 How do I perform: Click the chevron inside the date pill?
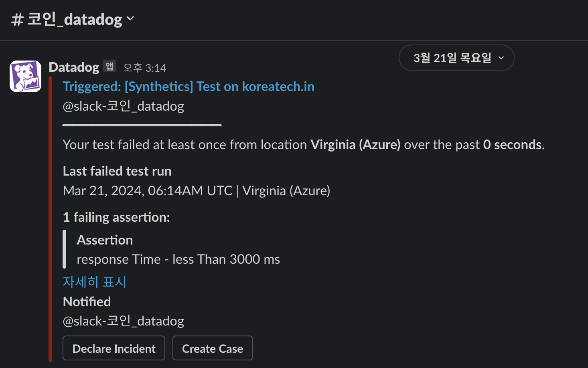(x=501, y=58)
